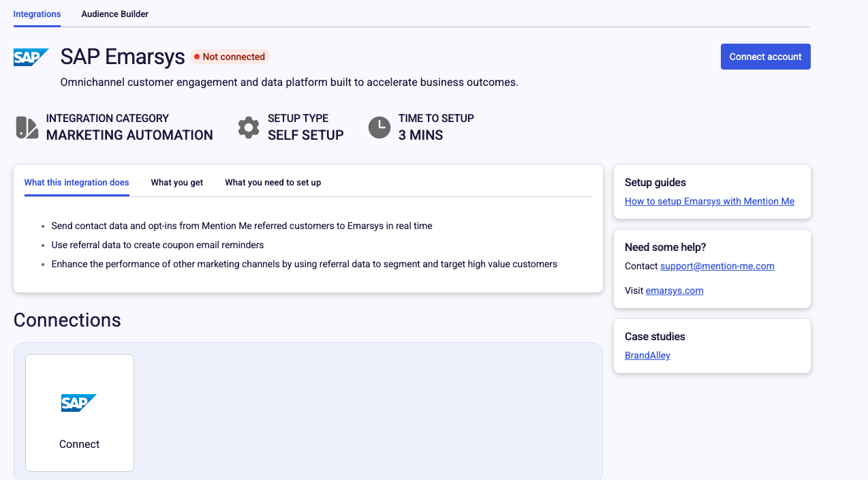Click the Connect account button
Screen dimensions: 868x480
[x=765, y=57]
